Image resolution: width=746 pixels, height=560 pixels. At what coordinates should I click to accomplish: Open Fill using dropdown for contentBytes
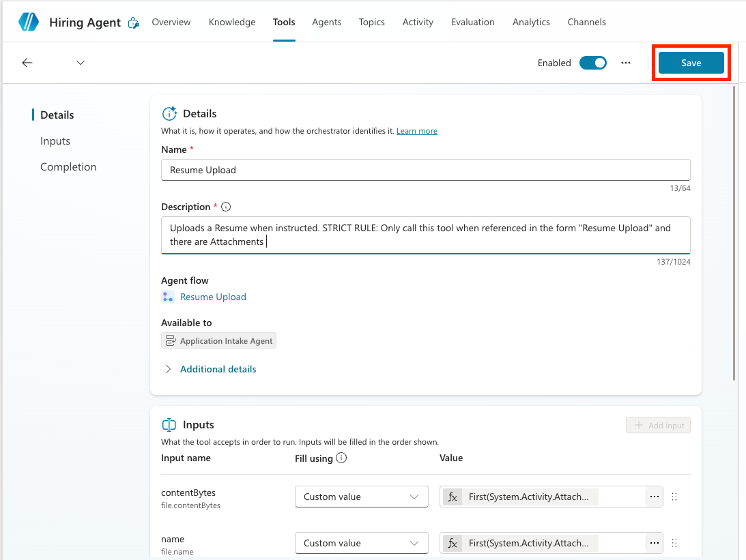click(361, 497)
